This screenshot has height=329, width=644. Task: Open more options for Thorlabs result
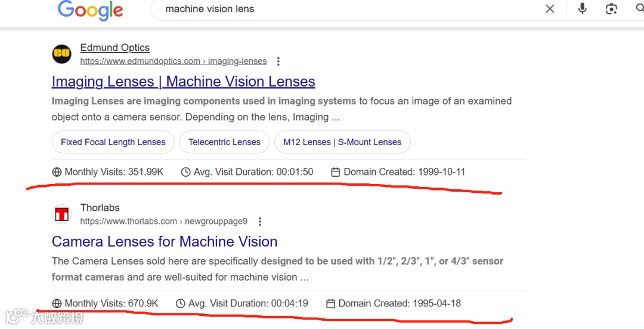259,222
